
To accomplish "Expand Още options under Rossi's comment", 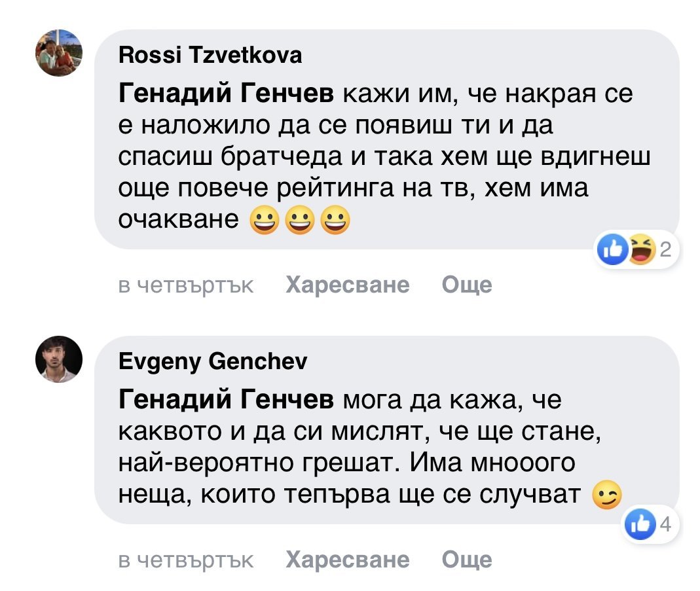I will point(466,285).
